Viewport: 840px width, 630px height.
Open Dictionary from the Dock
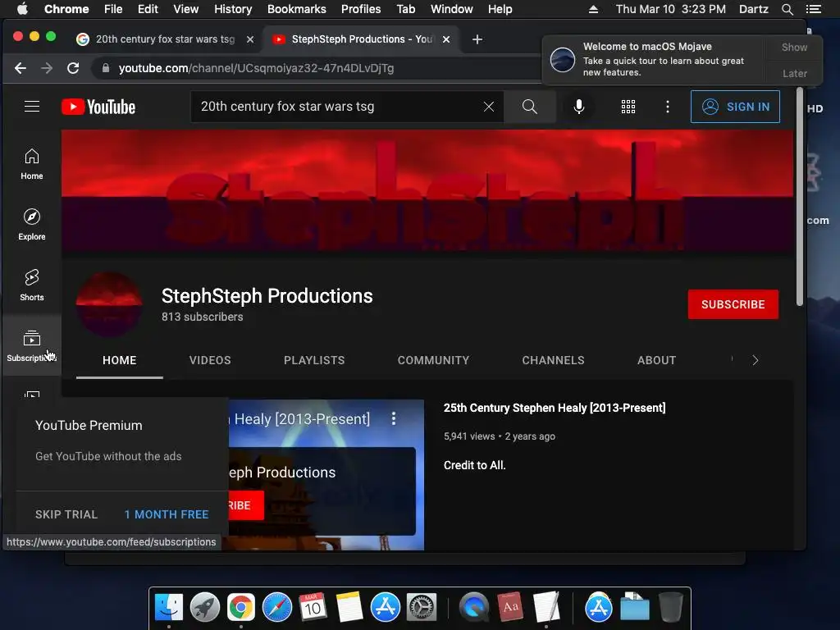pyautogui.click(x=510, y=608)
